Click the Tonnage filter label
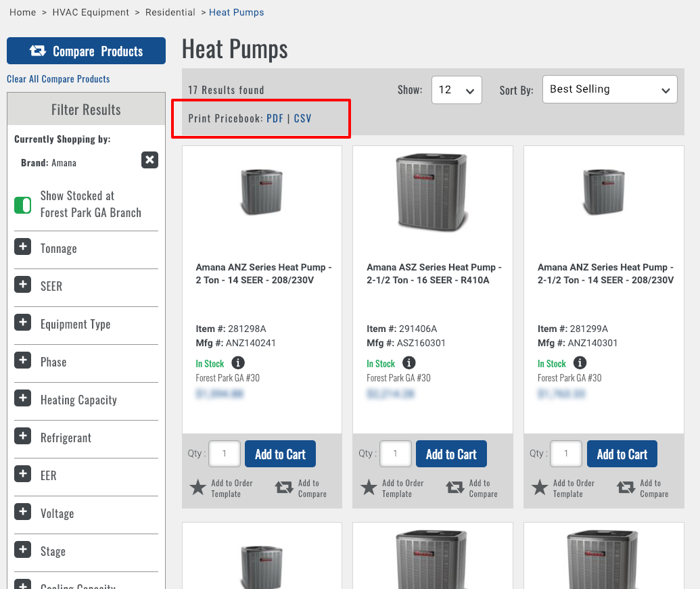This screenshot has width=700, height=589. (x=58, y=249)
